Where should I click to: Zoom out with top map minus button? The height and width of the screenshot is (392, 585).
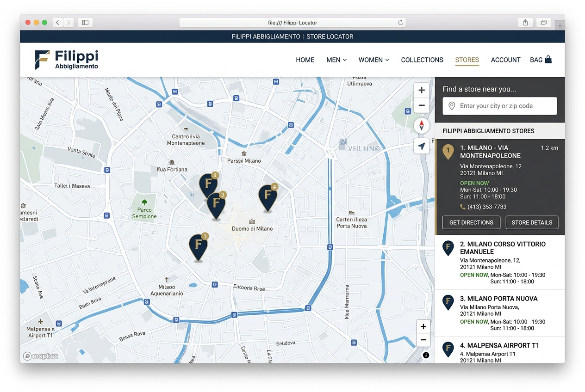click(421, 105)
